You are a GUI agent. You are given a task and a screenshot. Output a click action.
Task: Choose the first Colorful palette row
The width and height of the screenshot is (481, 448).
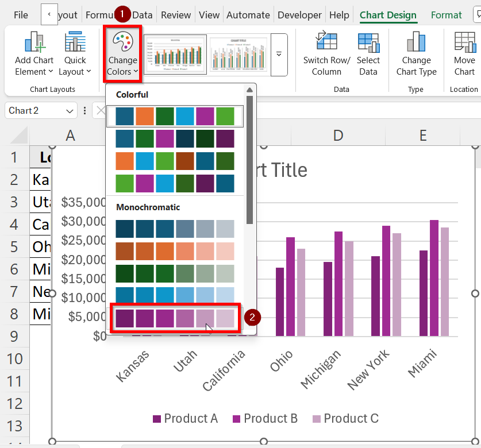(175, 116)
